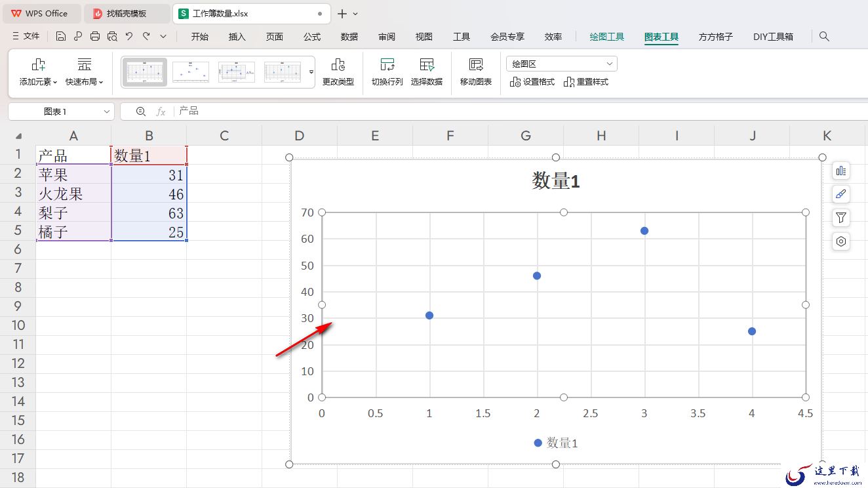
Task: Click the formula bar input showing 产品
Action: tap(521, 112)
